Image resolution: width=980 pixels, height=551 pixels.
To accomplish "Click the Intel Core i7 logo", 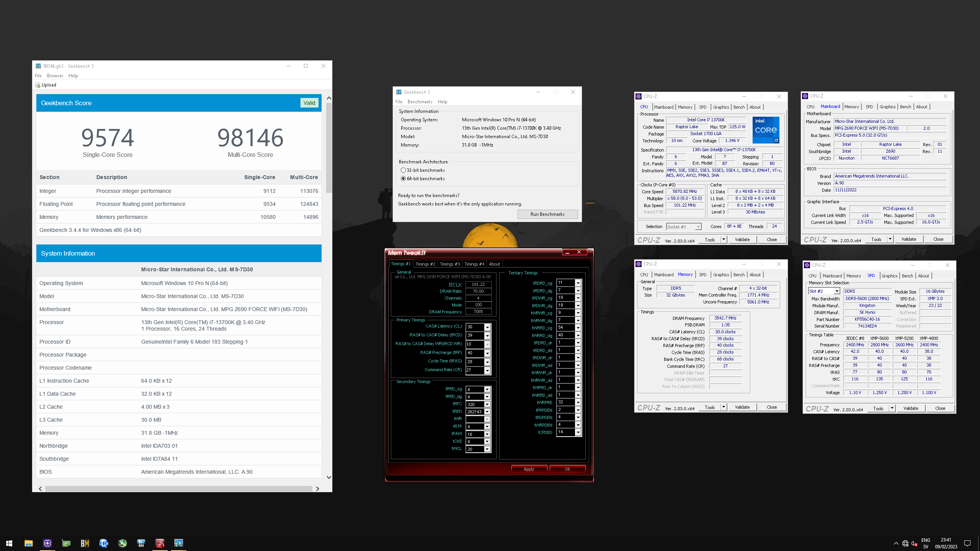I will (x=766, y=130).
